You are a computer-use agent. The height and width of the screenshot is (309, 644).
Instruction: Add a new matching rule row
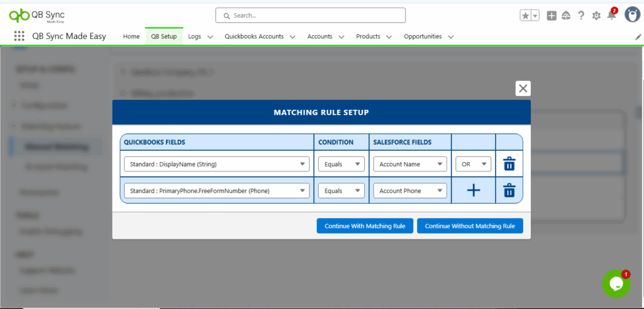click(x=473, y=190)
